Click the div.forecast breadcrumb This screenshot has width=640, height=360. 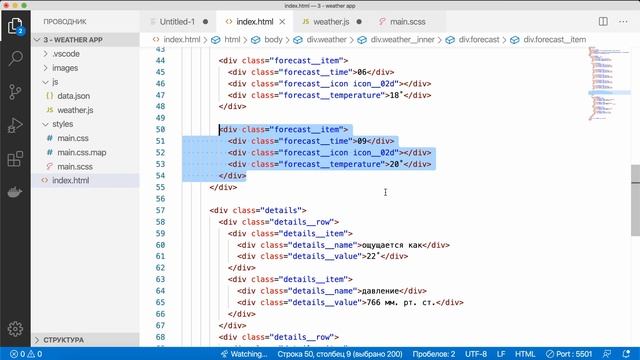point(472,40)
